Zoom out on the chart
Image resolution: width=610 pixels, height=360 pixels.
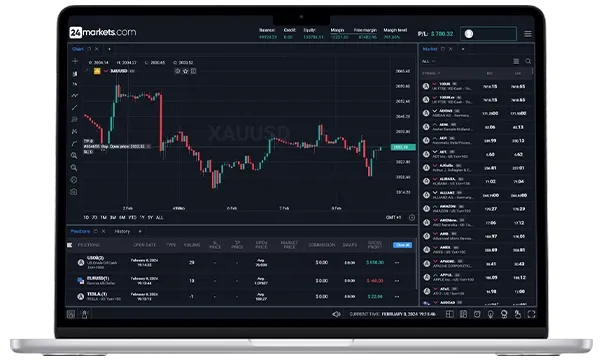point(74,168)
